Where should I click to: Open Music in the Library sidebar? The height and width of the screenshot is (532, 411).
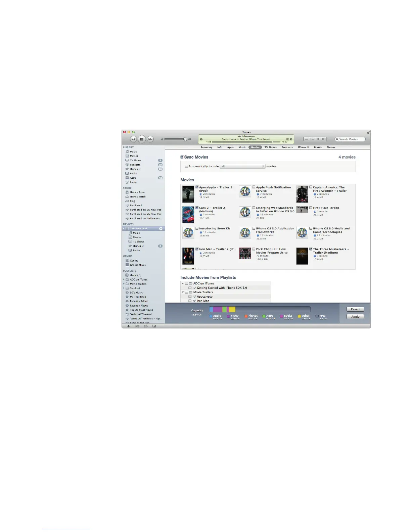[x=133, y=152]
